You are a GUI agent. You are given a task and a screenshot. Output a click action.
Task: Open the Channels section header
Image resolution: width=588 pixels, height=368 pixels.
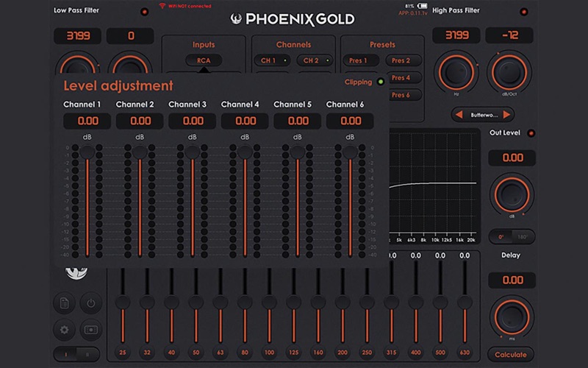pos(293,45)
